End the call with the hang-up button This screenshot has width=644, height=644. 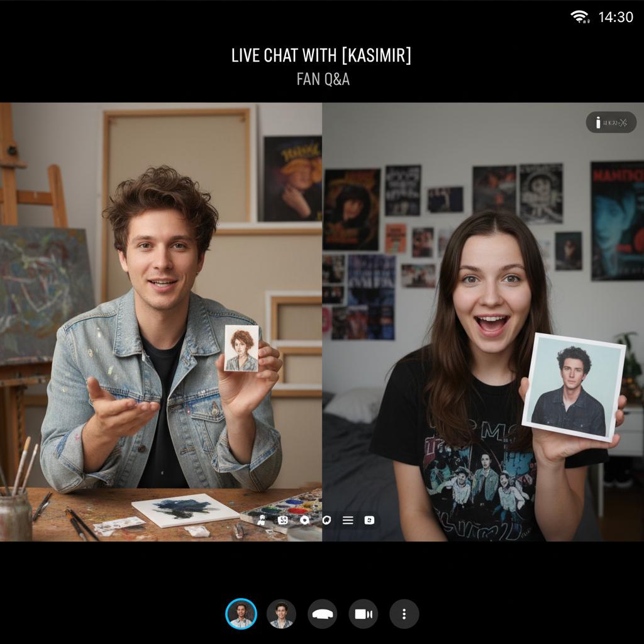[x=322, y=614]
